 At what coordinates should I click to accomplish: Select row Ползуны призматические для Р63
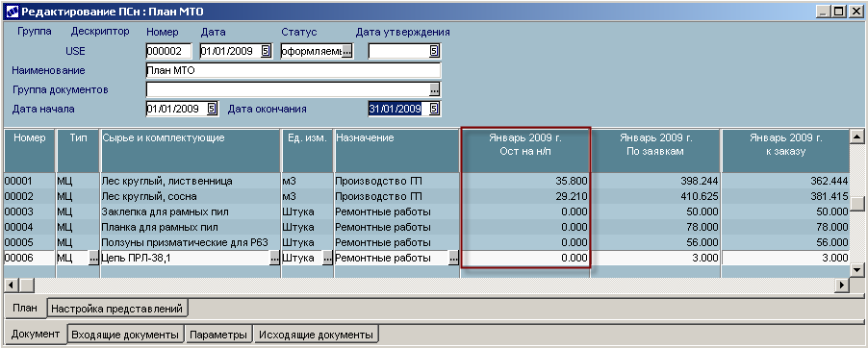(427, 243)
